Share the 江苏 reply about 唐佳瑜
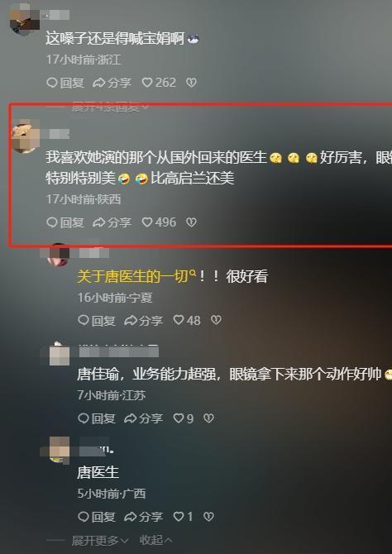 (144, 418)
